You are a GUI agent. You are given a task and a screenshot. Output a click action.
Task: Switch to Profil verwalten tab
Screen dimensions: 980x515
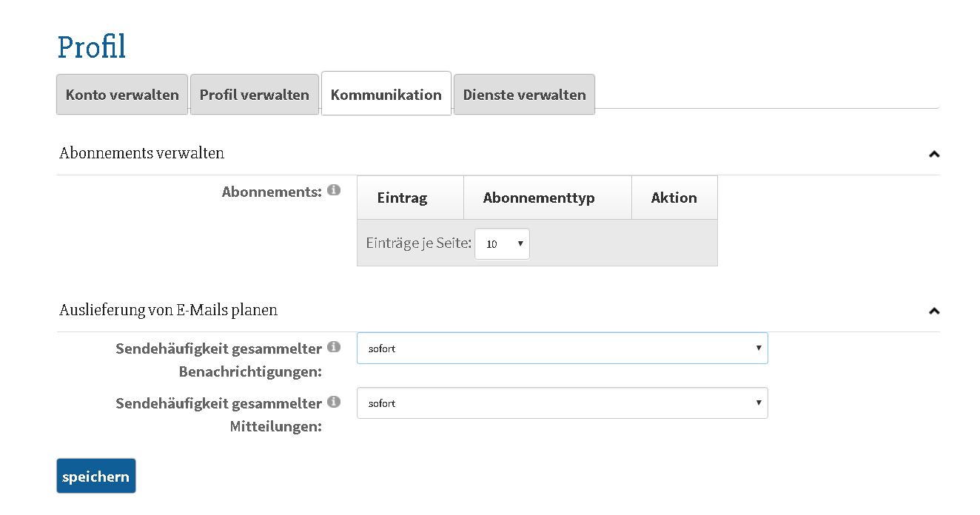(x=255, y=95)
